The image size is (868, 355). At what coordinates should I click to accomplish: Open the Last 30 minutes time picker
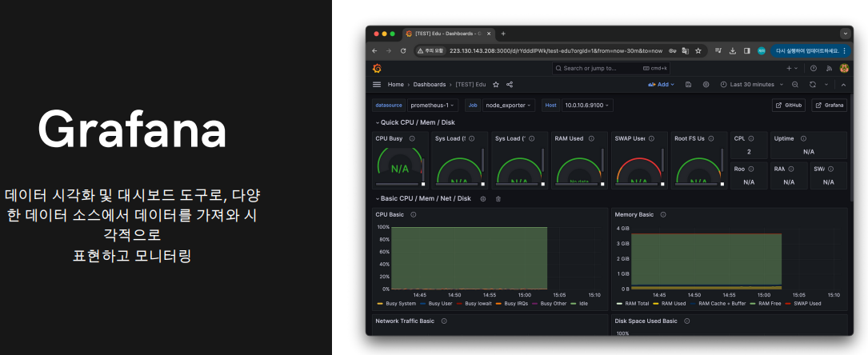tap(751, 85)
